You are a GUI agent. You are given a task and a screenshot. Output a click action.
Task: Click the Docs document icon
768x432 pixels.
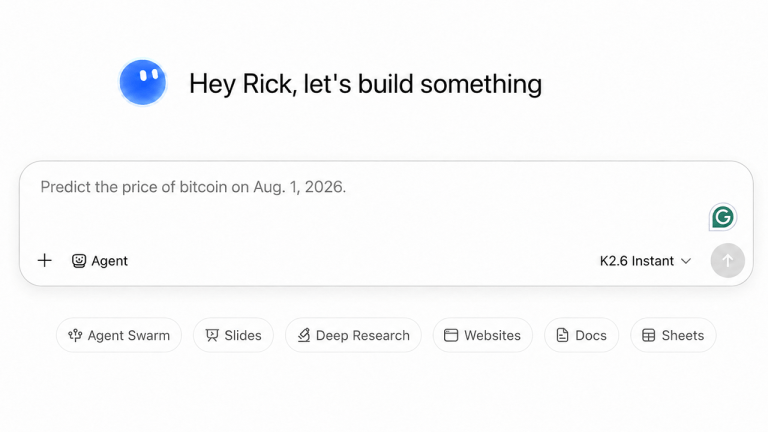click(562, 335)
